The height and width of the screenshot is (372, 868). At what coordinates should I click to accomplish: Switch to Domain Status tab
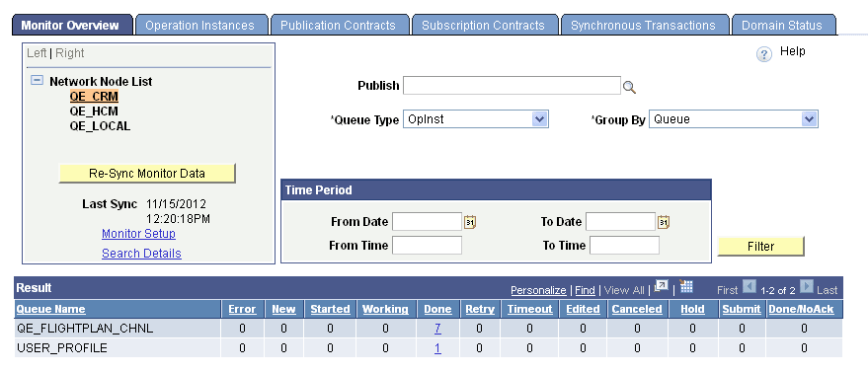784,26
